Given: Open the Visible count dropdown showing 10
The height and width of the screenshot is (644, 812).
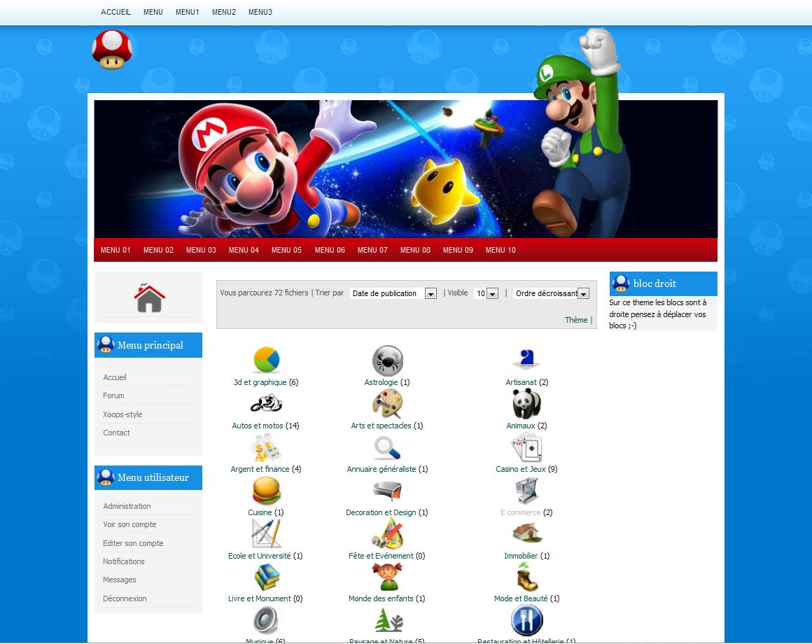Looking at the screenshot, I should tap(486, 293).
